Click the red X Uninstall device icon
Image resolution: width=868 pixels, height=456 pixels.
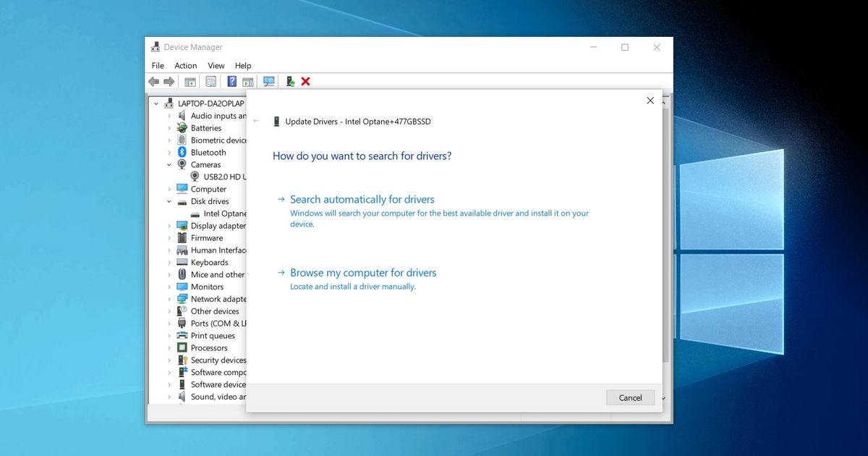coord(306,82)
